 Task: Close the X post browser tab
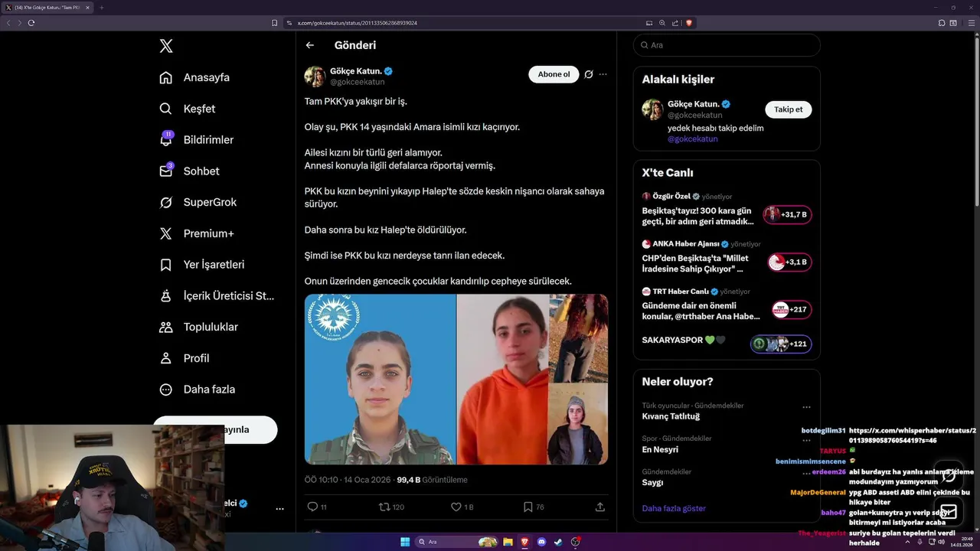pos(87,8)
